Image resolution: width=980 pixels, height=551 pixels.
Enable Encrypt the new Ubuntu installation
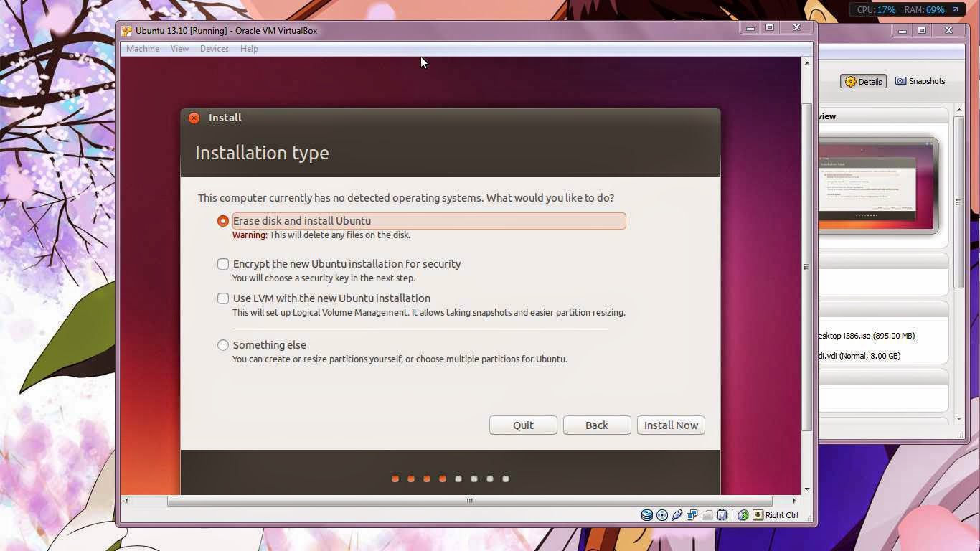pyautogui.click(x=223, y=264)
